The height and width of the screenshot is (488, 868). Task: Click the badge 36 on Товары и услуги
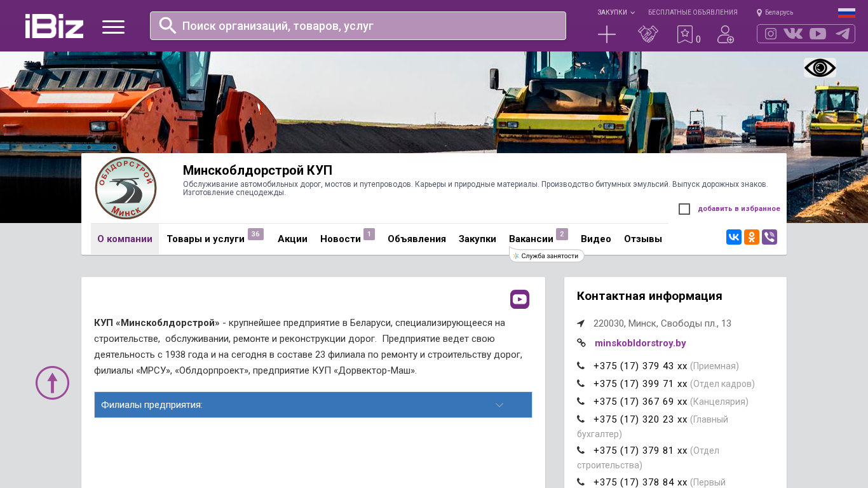pyautogui.click(x=255, y=234)
